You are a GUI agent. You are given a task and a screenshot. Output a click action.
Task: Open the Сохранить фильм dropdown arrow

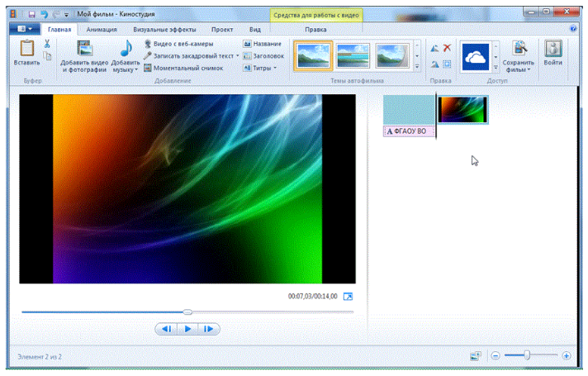coord(529,70)
